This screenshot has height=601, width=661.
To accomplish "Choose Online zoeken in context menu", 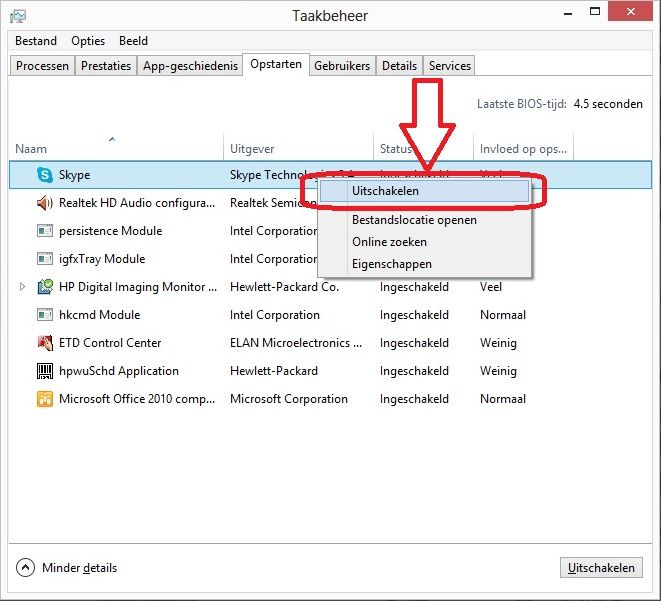I will point(424,242).
